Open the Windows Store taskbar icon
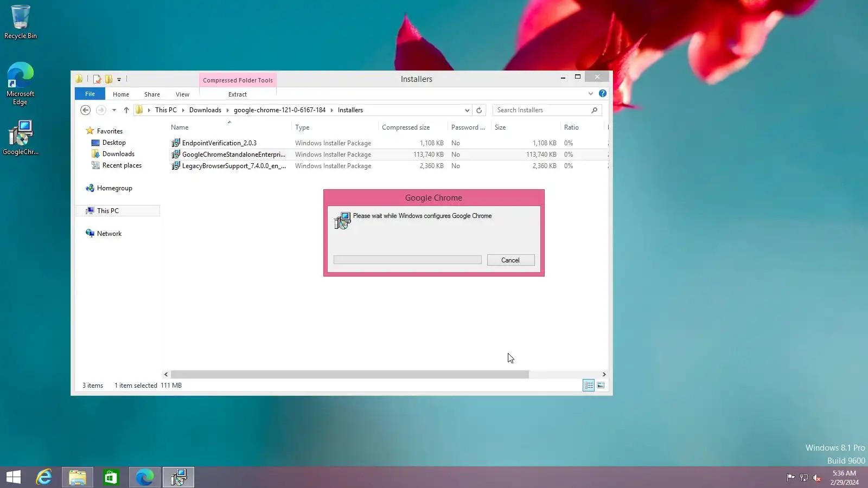 pos(111,477)
